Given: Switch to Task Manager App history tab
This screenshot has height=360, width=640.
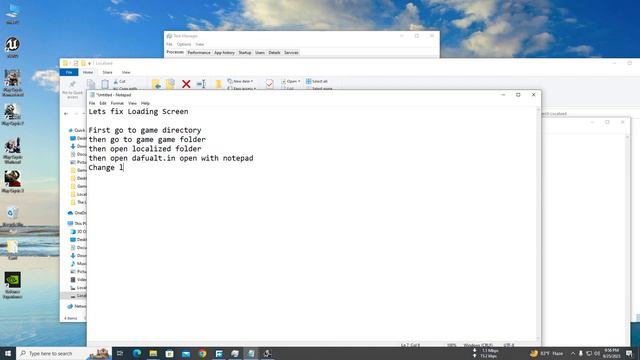Looking at the screenshot, I should click(224, 53).
